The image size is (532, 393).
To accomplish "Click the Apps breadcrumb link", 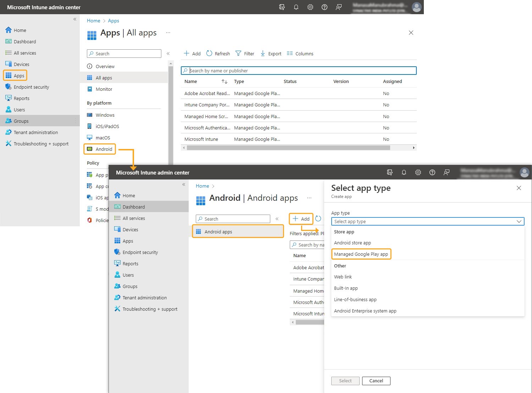I will coord(113,21).
